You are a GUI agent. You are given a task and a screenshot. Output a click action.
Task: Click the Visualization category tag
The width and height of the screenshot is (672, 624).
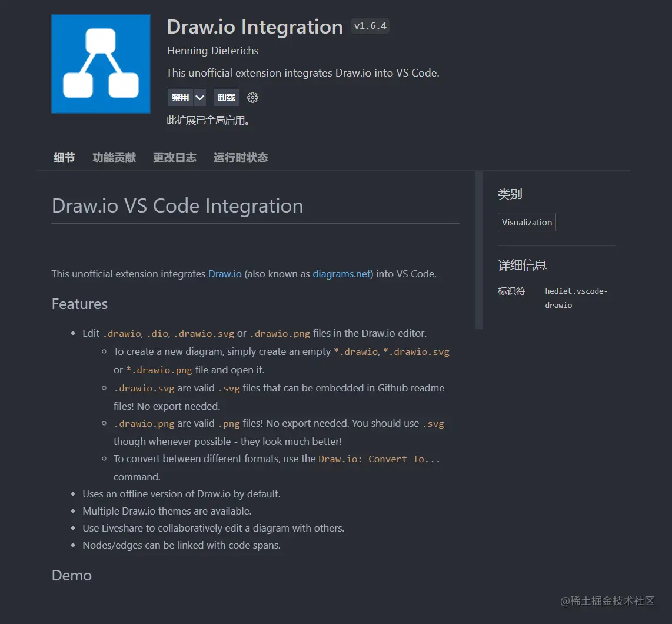pyautogui.click(x=527, y=222)
